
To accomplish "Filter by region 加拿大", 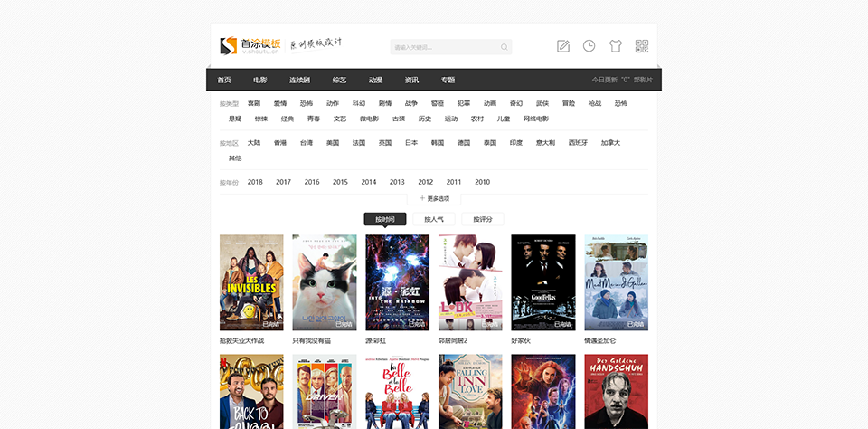I will tap(611, 143).
